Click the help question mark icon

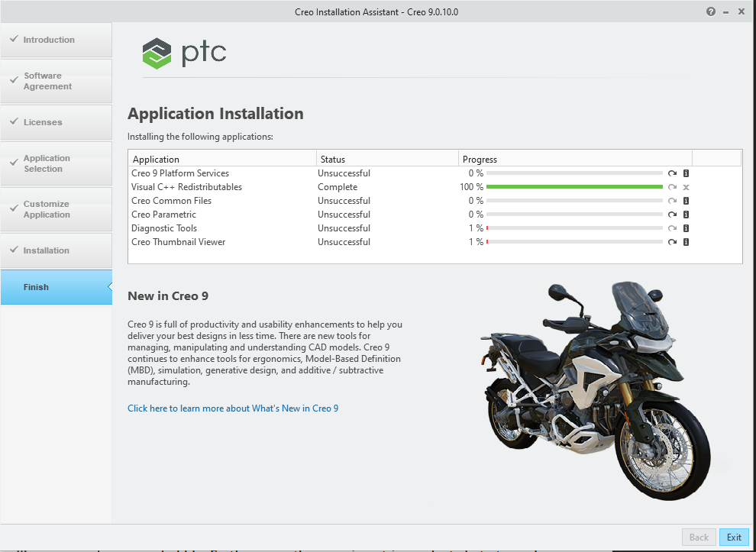tap(711, 11)
